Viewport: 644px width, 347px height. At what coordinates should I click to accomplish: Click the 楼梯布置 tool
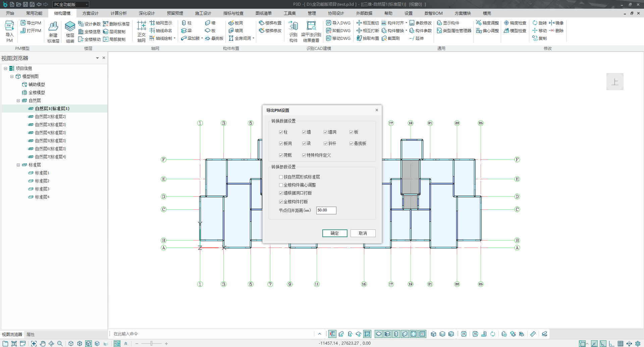point(270,23)
